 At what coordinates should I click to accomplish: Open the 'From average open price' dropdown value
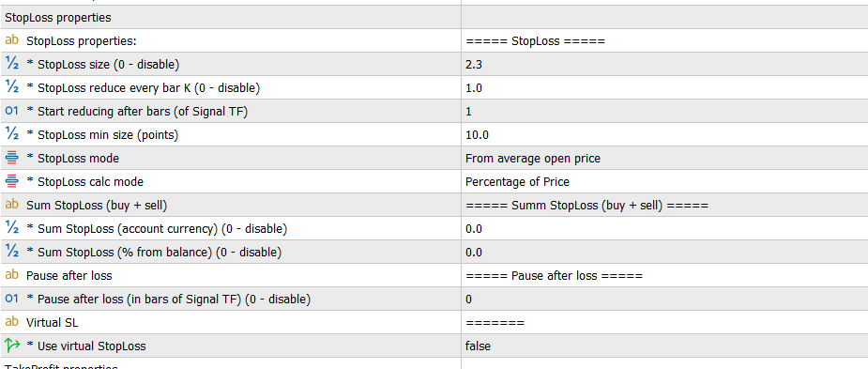[664, 158]
